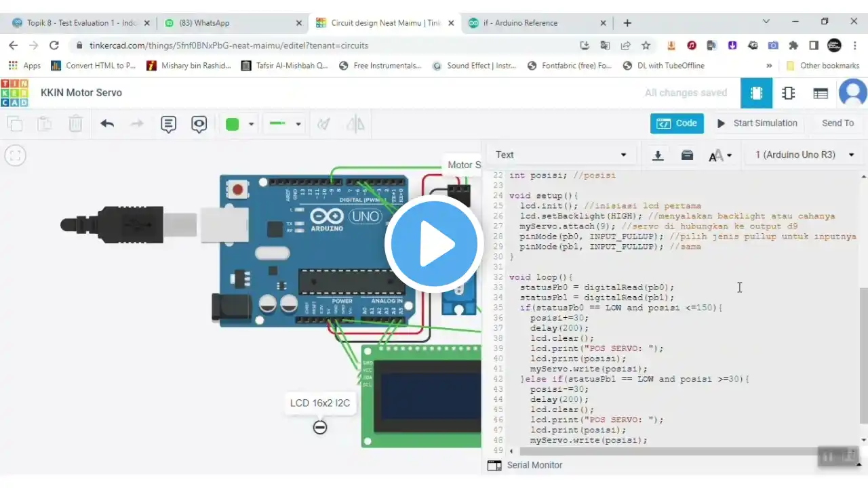Click the delete trash can icon
The width and height of the screenshot is (868, 488).
(75, 124)
